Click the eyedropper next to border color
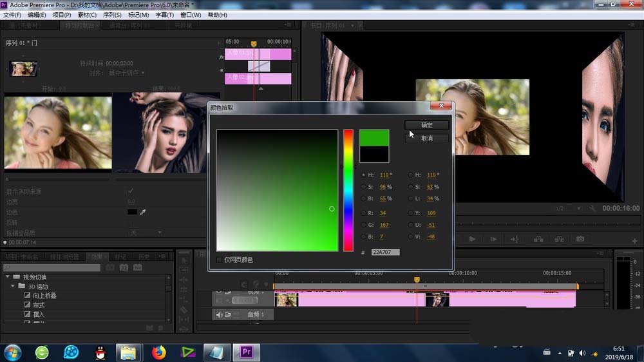644x362 pixels. [142, 212]
